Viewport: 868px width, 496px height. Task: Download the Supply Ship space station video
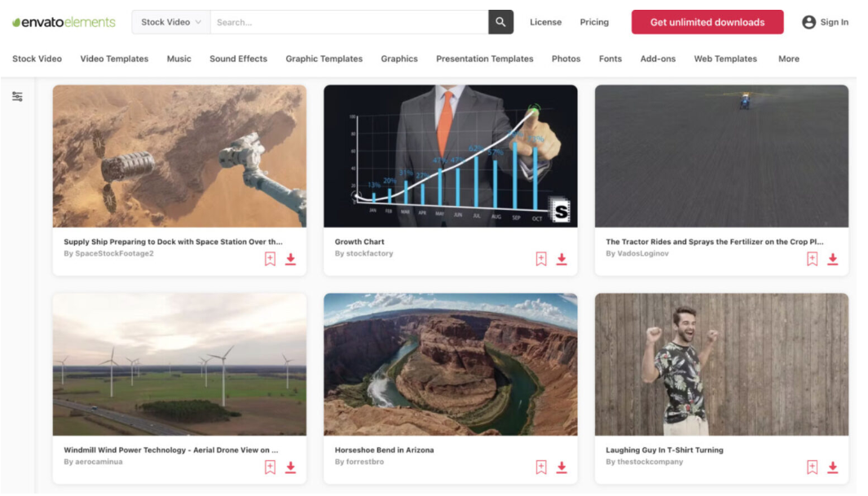tap(290, 259)
